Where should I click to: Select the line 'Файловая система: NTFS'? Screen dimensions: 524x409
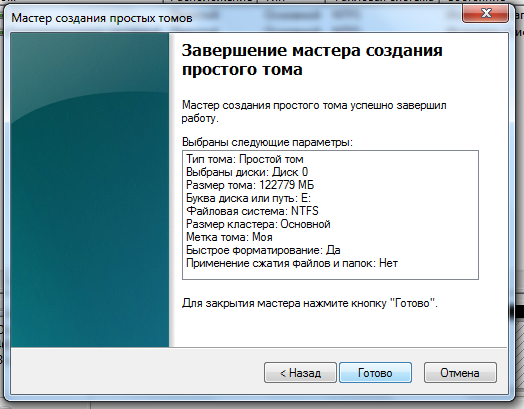point(252,211)
